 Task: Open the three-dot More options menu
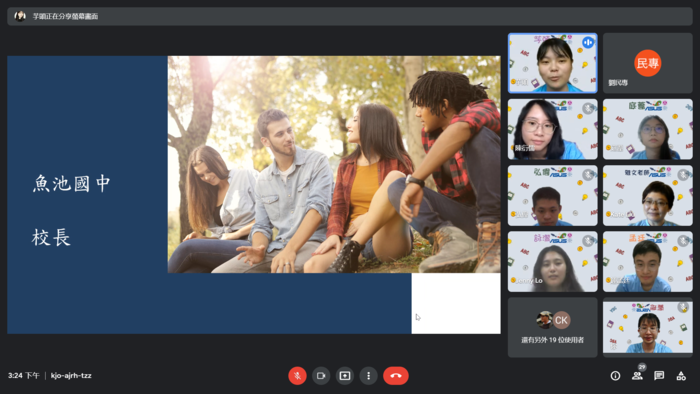368,376
